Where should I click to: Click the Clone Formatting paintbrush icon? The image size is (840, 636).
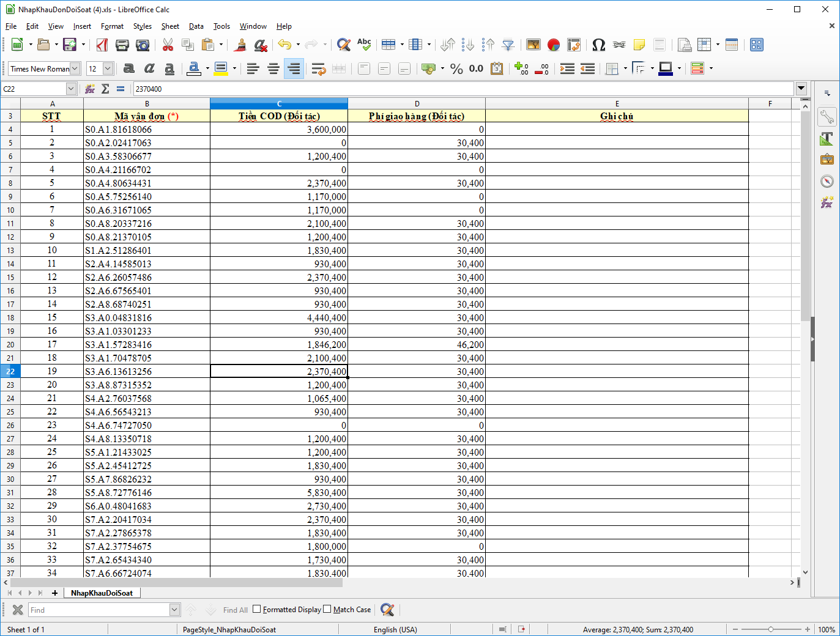click(240, 45)
